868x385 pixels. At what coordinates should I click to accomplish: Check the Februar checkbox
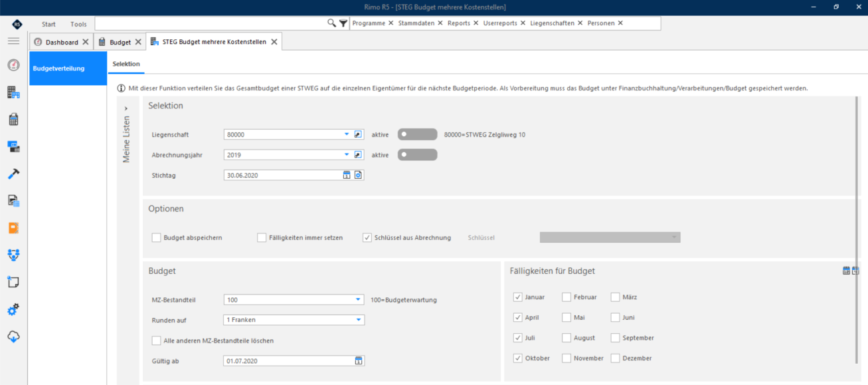(x=566, y=297)
